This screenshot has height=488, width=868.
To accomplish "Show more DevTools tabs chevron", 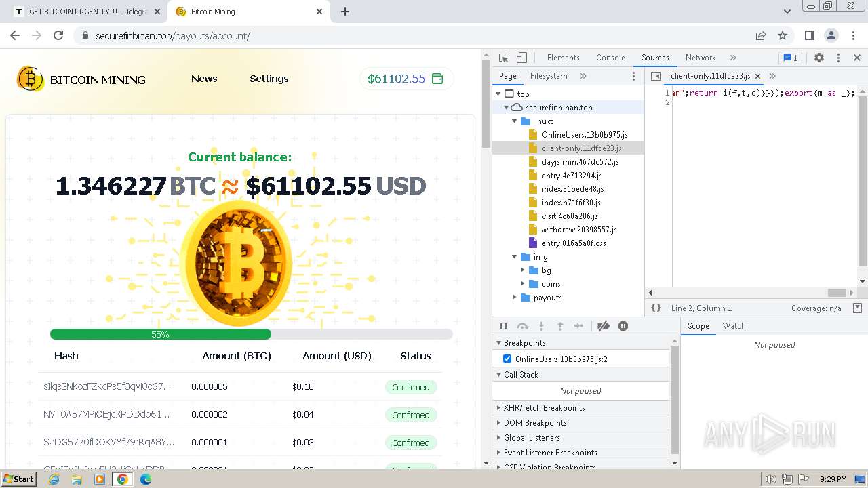I will pos(733,58).
